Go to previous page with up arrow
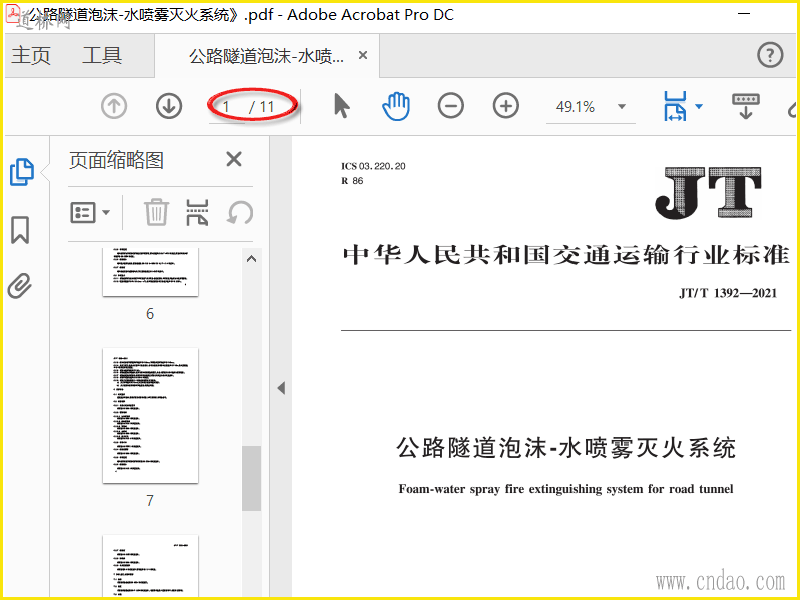This screenshot has width=800, height=600. coord(114,107)
